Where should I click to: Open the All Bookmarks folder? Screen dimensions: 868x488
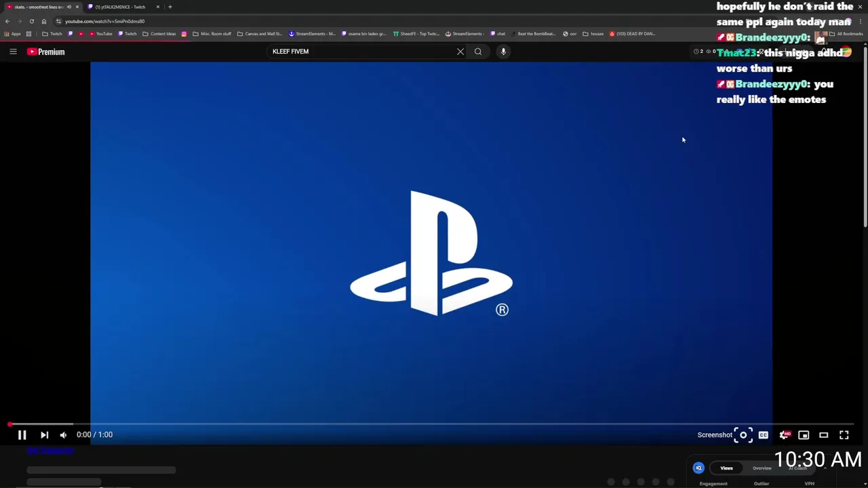846,34
